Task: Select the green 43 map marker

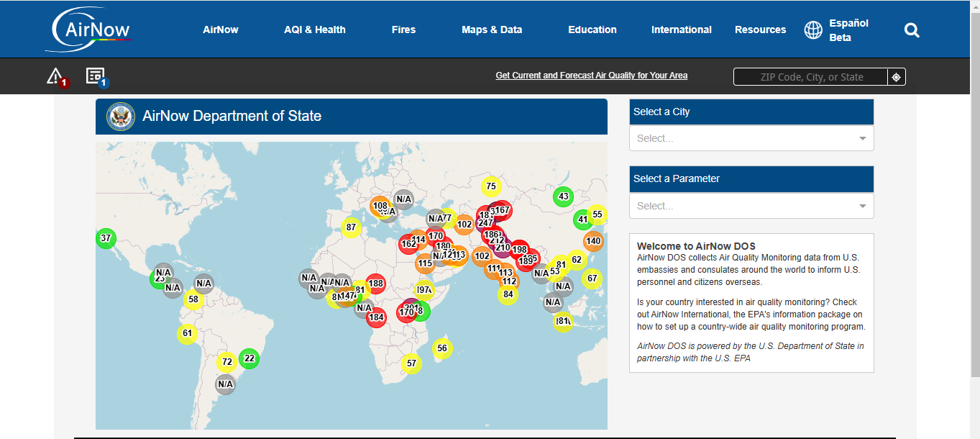Action: tap(563, 196)
